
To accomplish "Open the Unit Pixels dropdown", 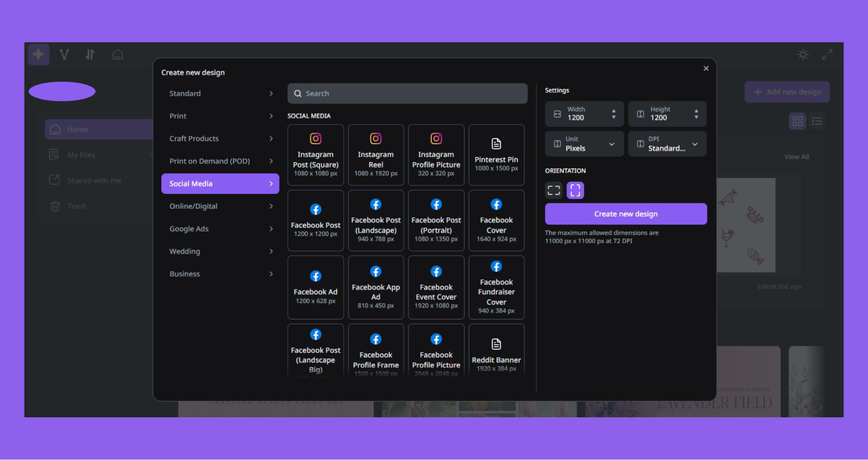I will (584, 144).
